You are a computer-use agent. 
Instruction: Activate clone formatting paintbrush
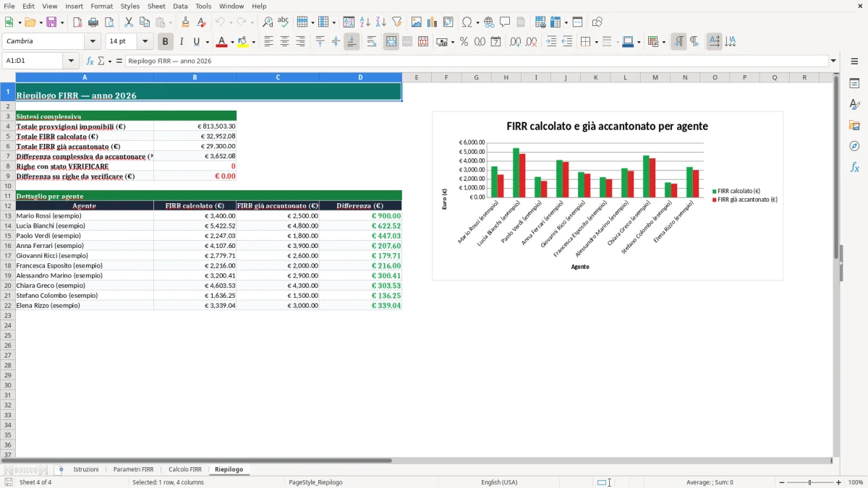point(186,22)
